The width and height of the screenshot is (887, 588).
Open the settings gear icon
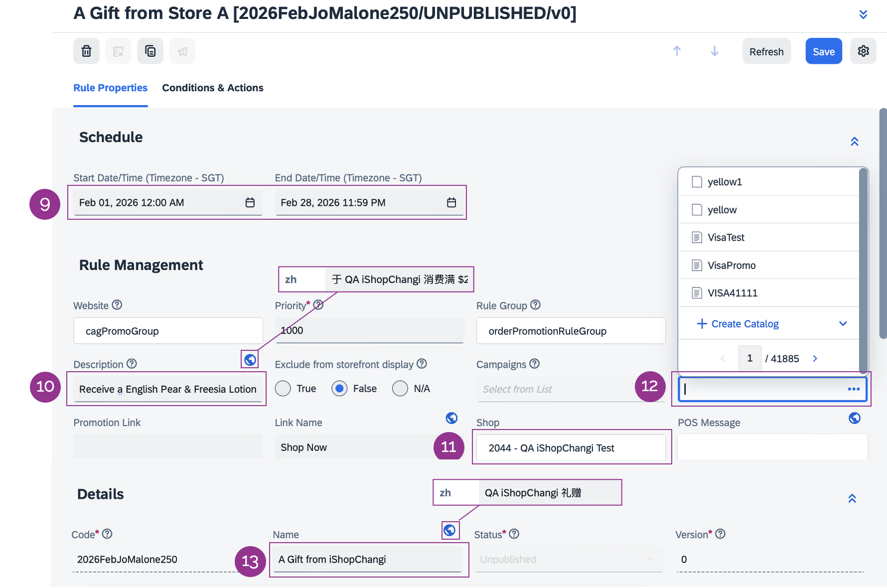pos(863,51)
